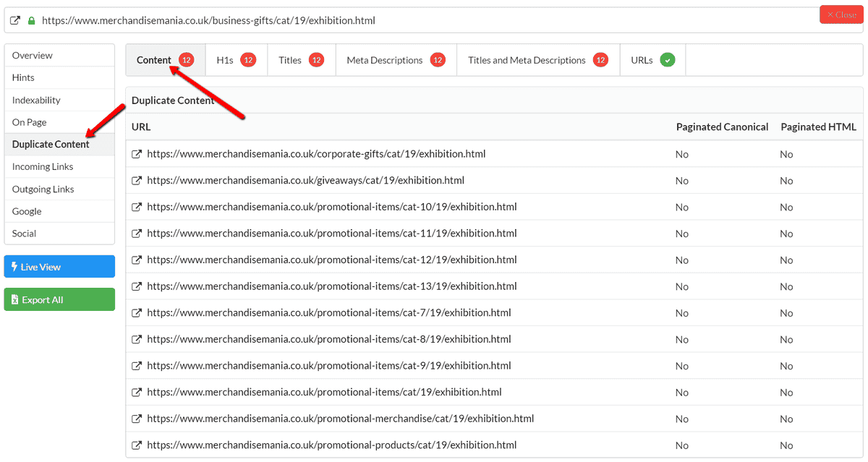Open On Page in the sidebar
Viewport: 868px width, 462px height.
tap(59, 122)
